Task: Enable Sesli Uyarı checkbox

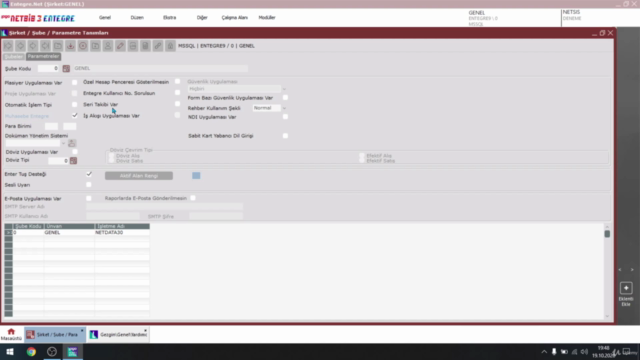Action: (89, 184)
